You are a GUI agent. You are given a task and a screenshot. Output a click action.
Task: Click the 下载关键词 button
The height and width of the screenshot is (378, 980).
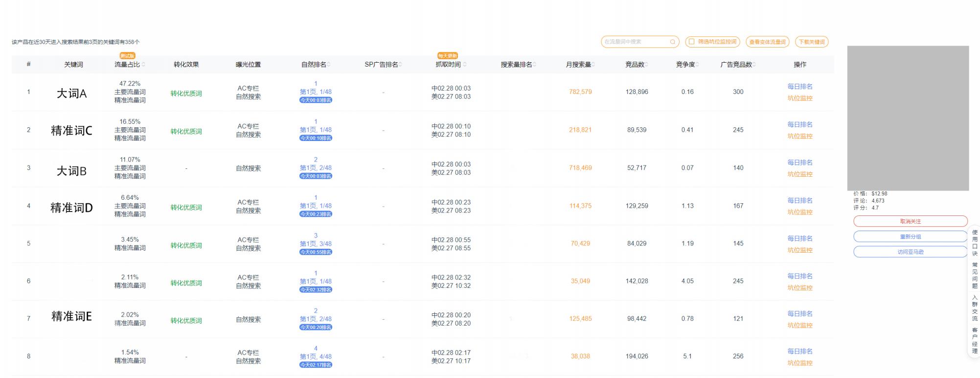[812, 42]
